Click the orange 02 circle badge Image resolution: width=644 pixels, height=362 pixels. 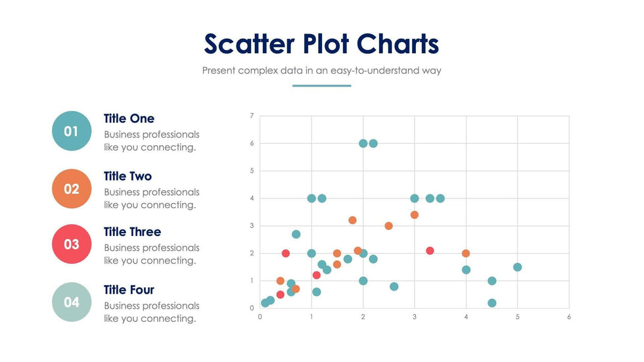click(x=71, y=189)
